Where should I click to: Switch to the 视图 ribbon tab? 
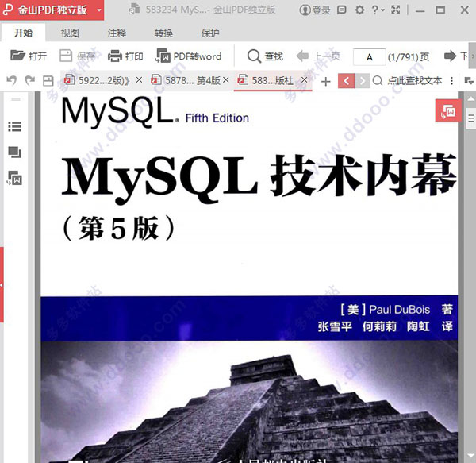70,33
